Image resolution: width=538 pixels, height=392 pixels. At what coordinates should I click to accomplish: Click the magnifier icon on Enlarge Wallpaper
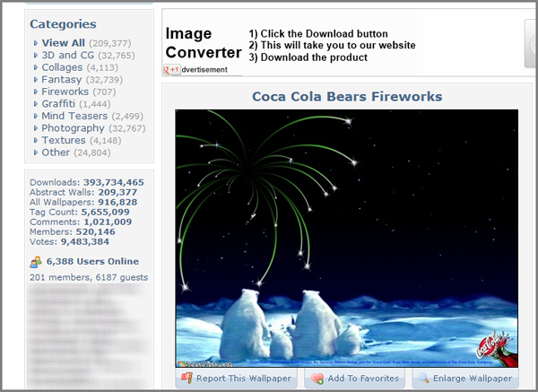tap(424, 379)
